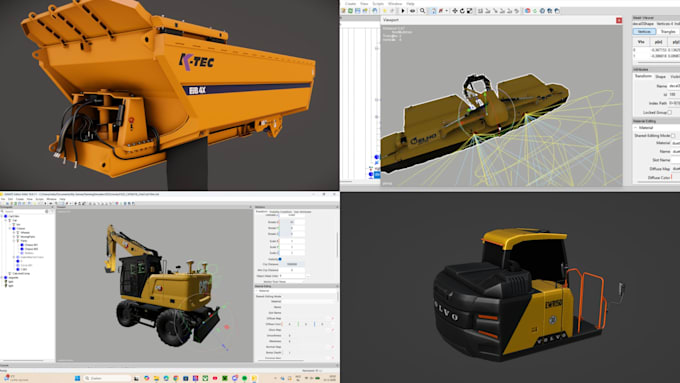Collapse the root node in the scenegraph tree
The height and width of the screenshot is (383, 680).
(x=1, y=216)
